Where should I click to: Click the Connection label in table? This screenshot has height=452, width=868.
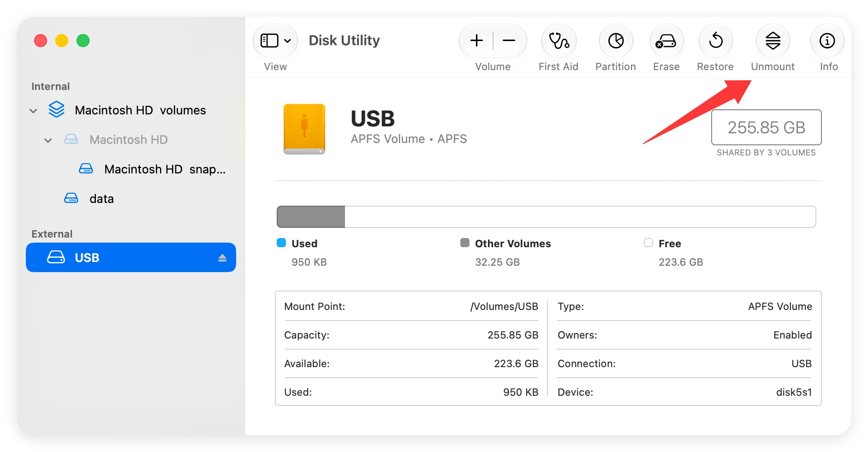[x=587, y=363]
